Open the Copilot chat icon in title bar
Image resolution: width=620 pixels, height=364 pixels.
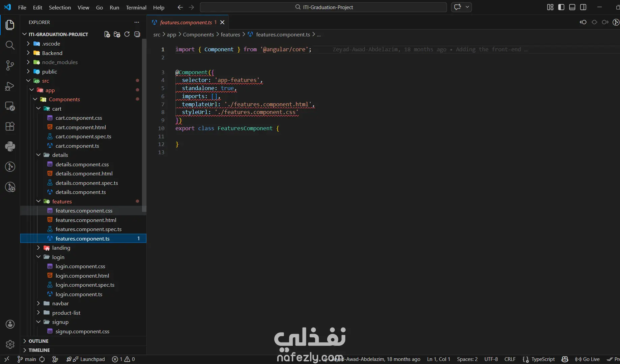coord(458,7)
